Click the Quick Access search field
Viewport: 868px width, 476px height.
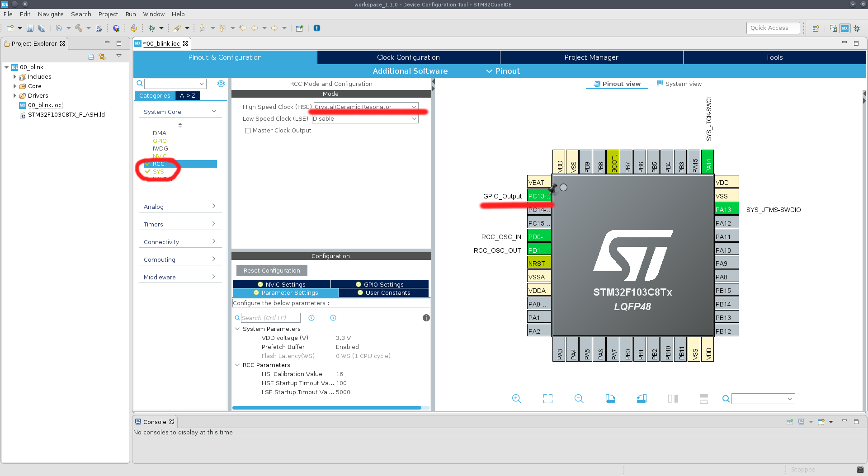click(773, 28)
